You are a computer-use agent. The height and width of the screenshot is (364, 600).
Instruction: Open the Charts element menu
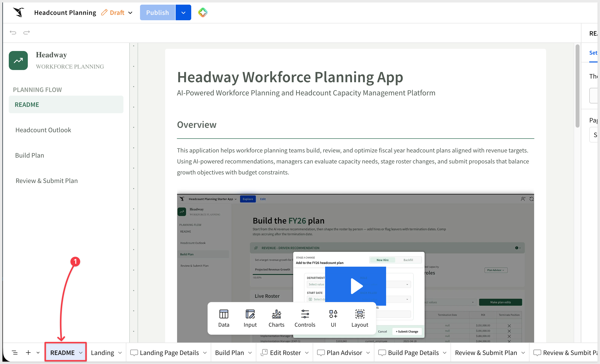[x=276, y=318]
